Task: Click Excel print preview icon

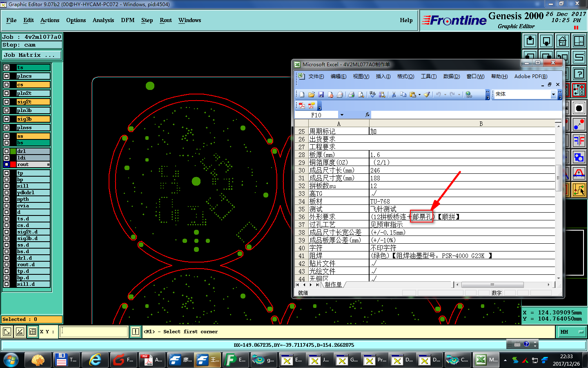Action: [361, 94]
